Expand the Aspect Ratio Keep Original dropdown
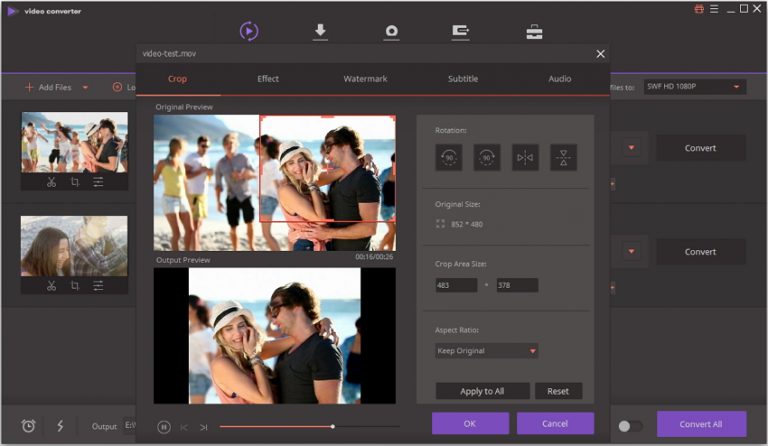Screen dimensions: 768x446 tap(487, 351)
